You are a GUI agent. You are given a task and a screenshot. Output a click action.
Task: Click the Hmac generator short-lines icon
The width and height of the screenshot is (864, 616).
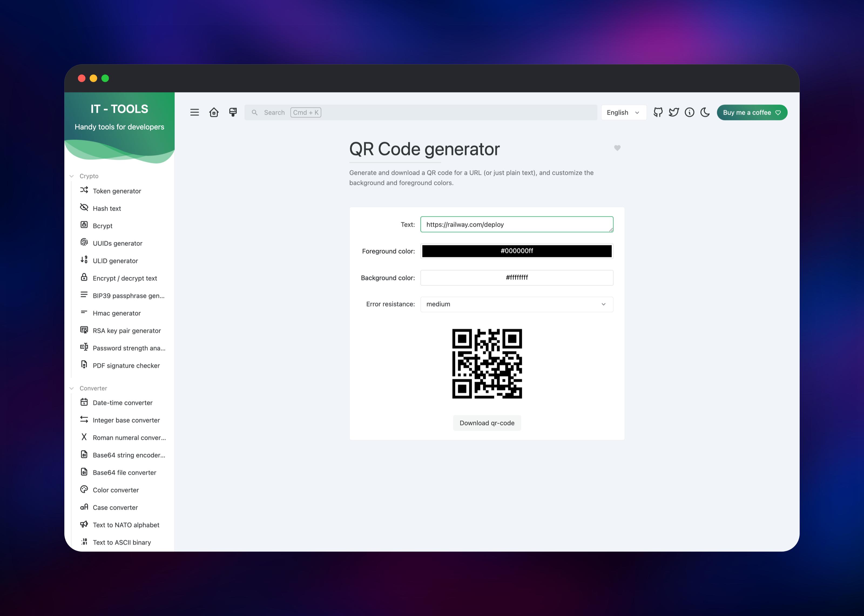[x=84, y=312]
